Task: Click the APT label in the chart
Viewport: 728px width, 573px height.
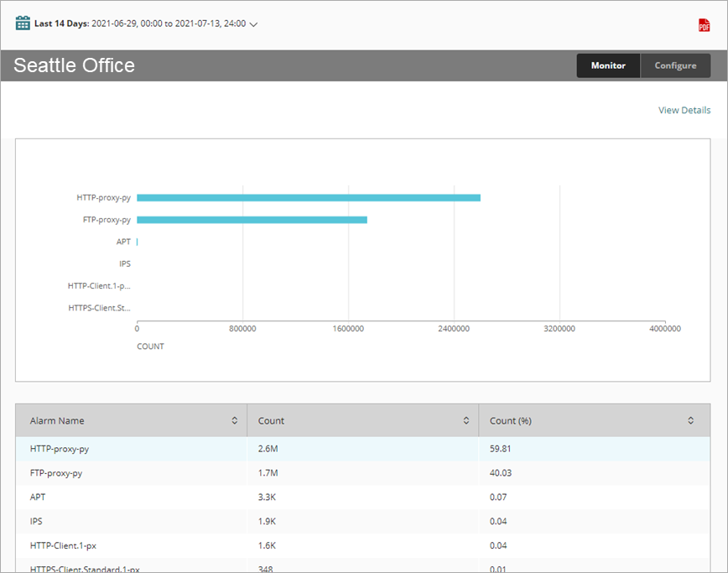Action: (x=123, y=242)
